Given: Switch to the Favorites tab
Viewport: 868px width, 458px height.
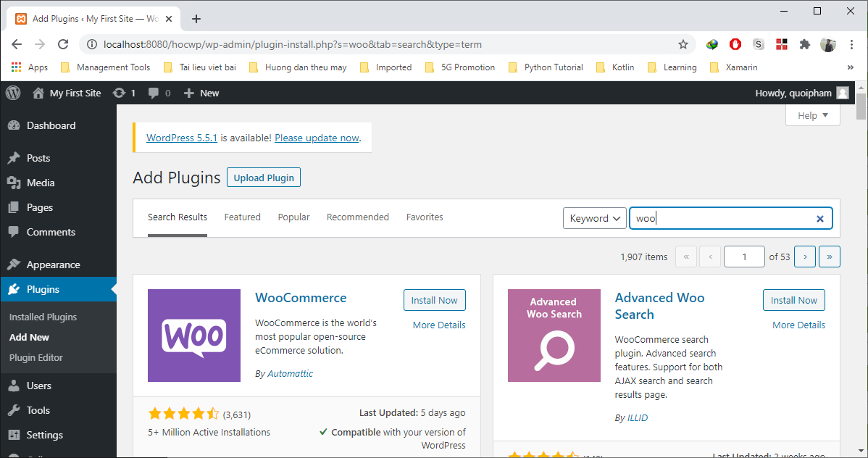Looking at the screenshot, I should coord(425,217).
